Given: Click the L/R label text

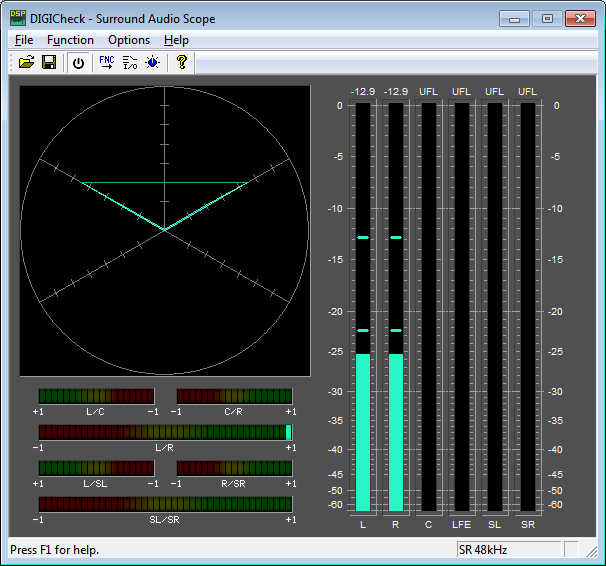Looking at the screenshot, I should click(165, 448).
